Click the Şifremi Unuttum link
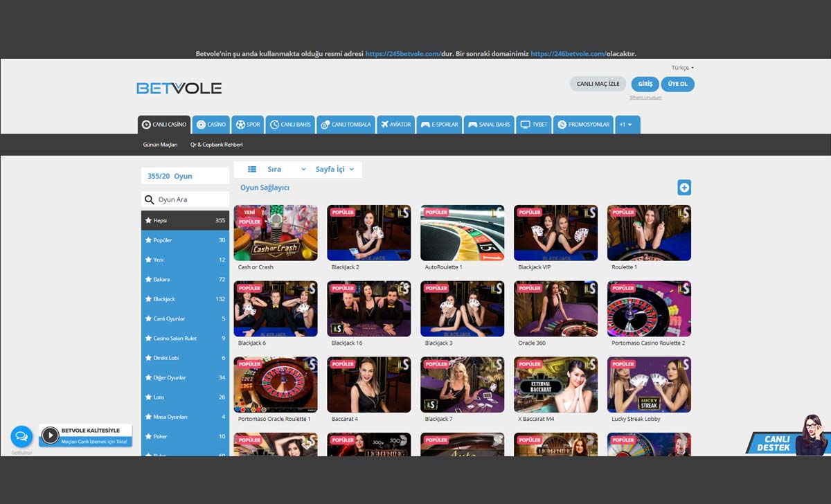Image resolution: width=831 pixels, height=504 pixels. (x=645, y=98)
